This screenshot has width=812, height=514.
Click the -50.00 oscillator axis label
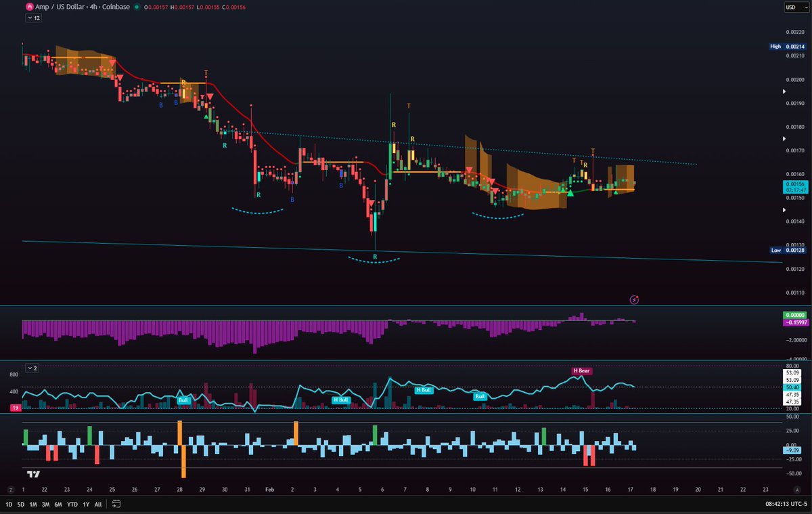[792, 473]
